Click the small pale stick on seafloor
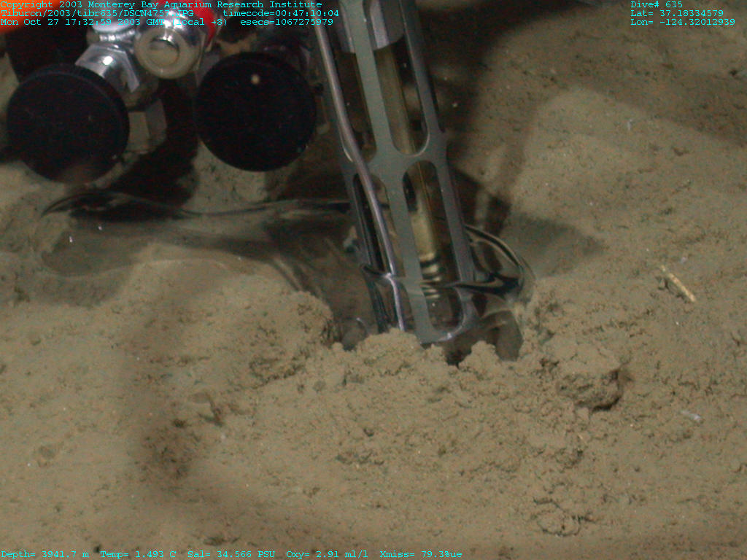 [678, 284]
